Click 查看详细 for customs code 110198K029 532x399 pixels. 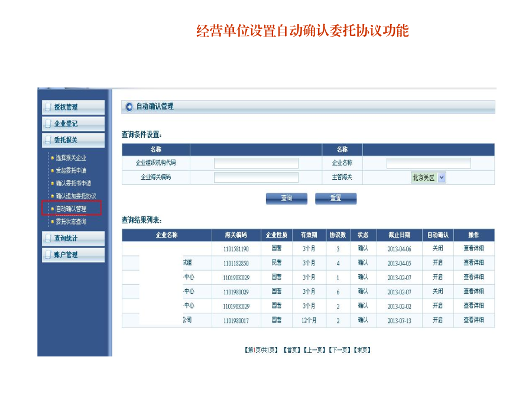coord(473,306)
